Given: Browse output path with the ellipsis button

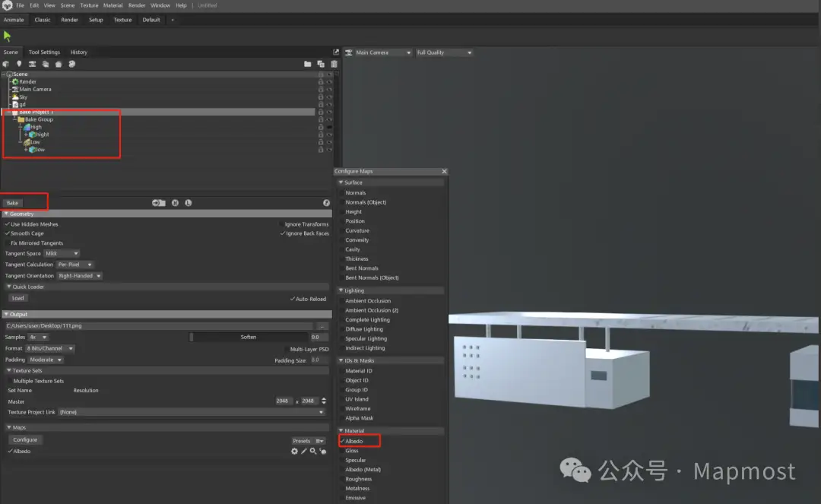Looking at the screenshot, I should pyautogui.click(x=322, y=326).
